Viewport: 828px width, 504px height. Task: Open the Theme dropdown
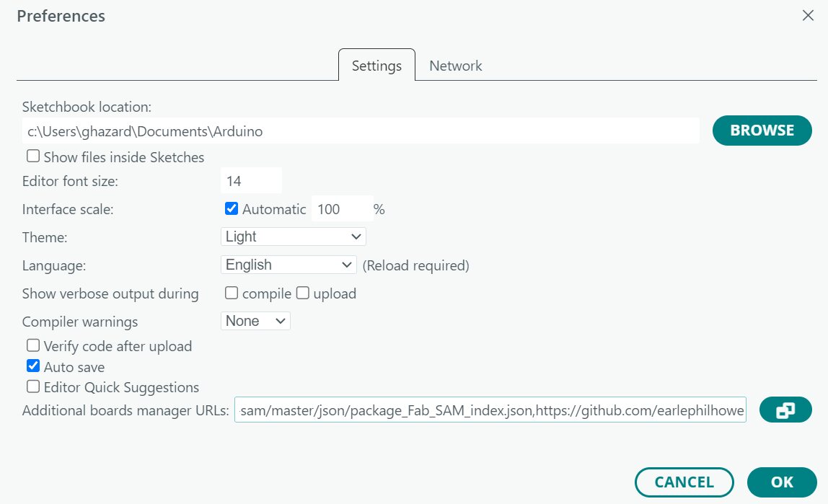(x=293, y=236)
